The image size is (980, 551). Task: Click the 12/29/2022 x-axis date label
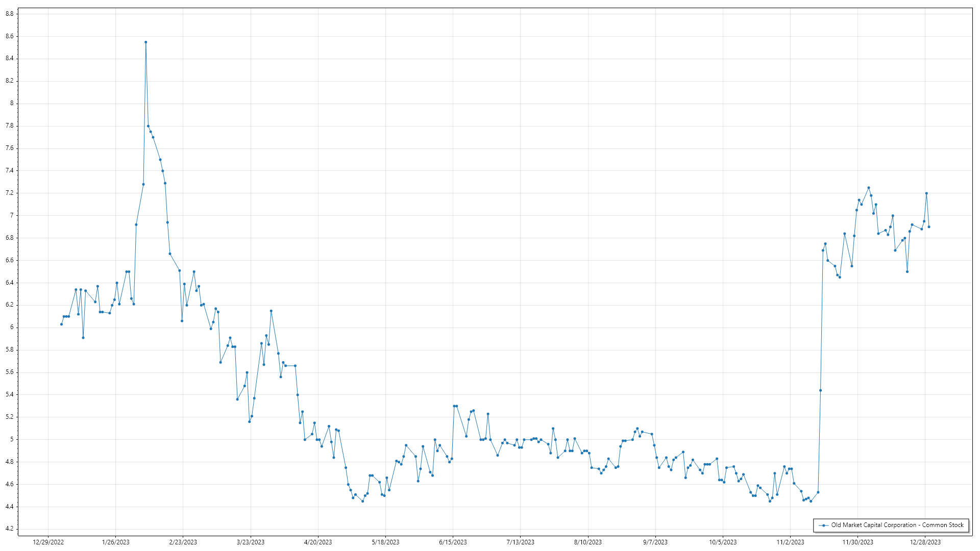click(48, 542)
